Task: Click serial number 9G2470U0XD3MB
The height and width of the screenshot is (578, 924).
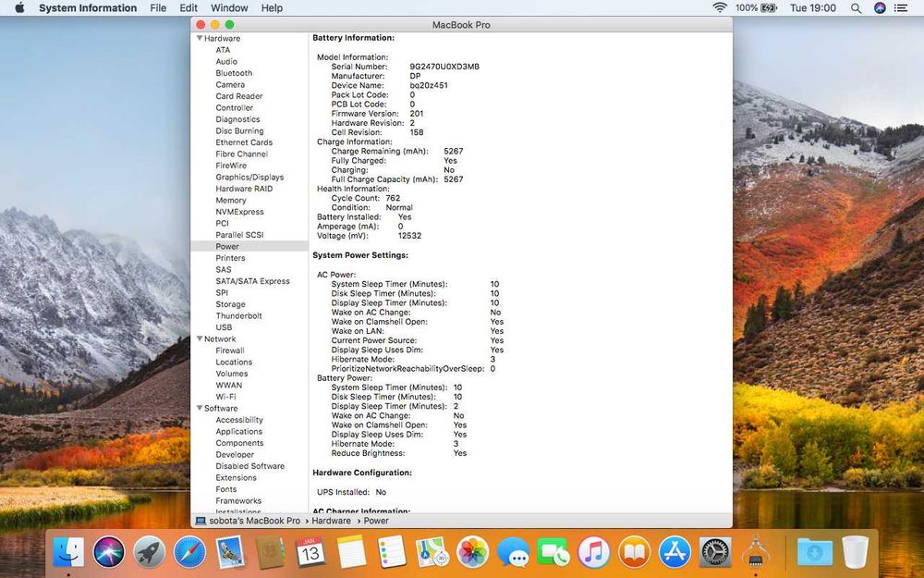Action: (x=444, y=67)
